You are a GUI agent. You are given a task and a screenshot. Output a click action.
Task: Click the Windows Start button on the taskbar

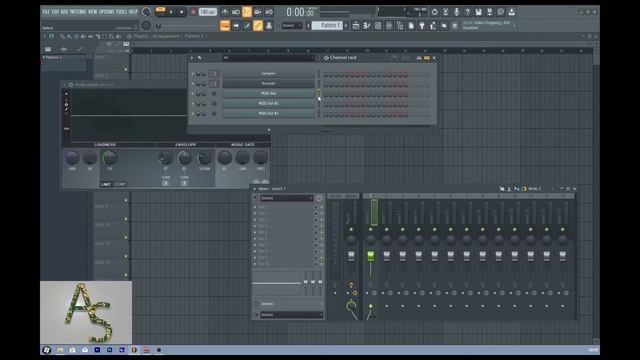click(47, 350)
